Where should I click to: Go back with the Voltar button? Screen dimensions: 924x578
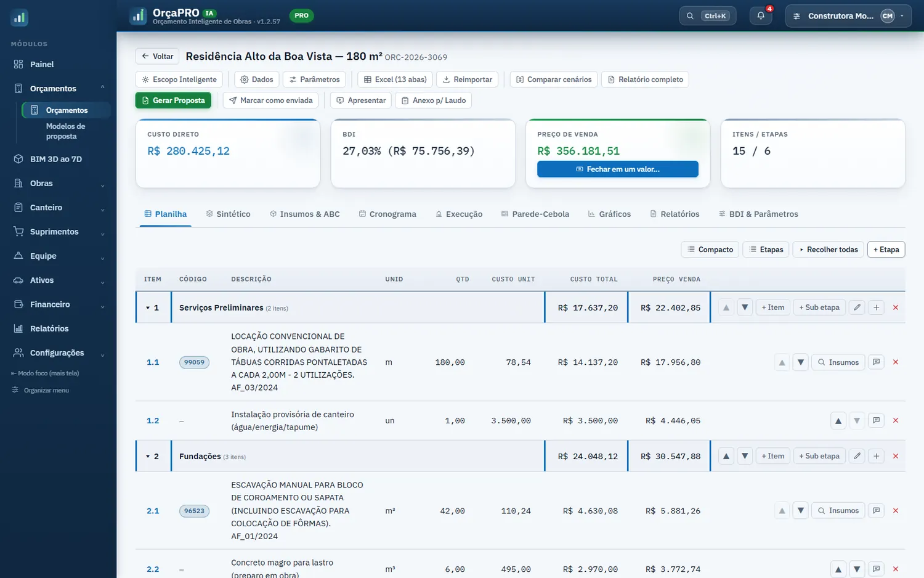[157, 56]
